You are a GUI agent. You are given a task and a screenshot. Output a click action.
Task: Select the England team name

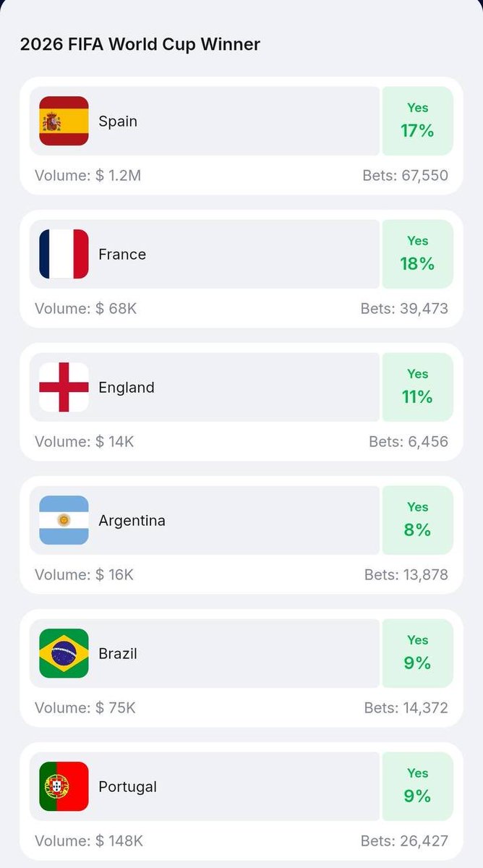point(127,388)
